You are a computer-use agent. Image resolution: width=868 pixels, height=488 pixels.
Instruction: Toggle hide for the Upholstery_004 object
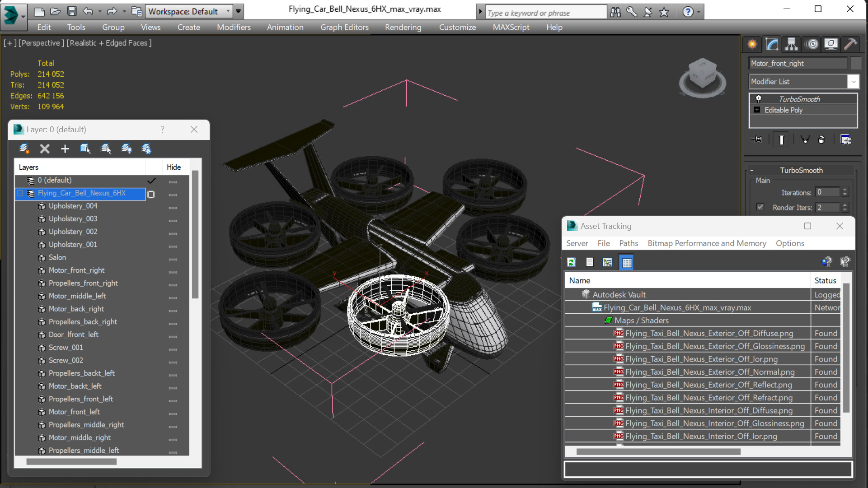click(173, 208)
